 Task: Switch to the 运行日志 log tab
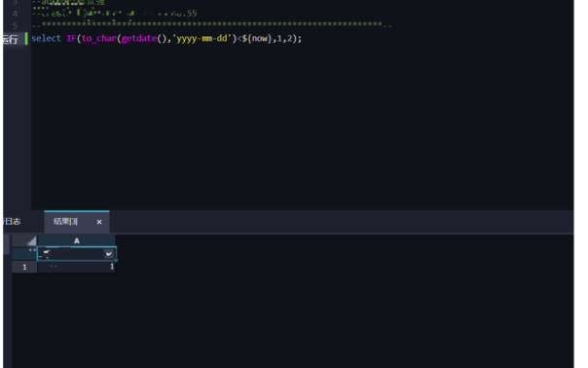click(x=12, y=222)
